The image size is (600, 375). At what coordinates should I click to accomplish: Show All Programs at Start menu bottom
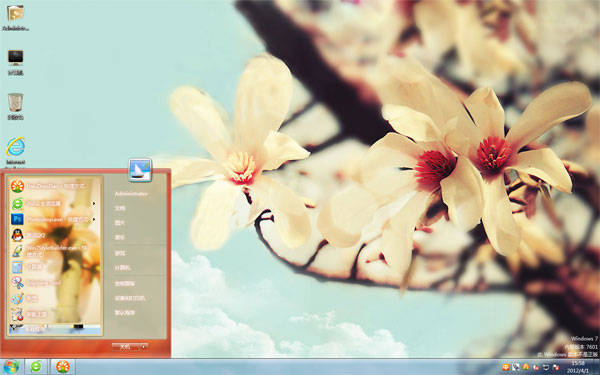(54, 329)
